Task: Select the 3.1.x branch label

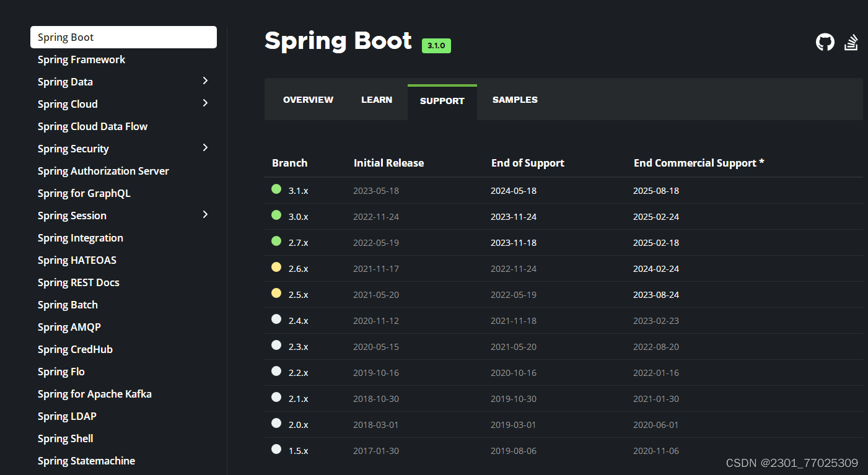Action: tap(298, 191)
